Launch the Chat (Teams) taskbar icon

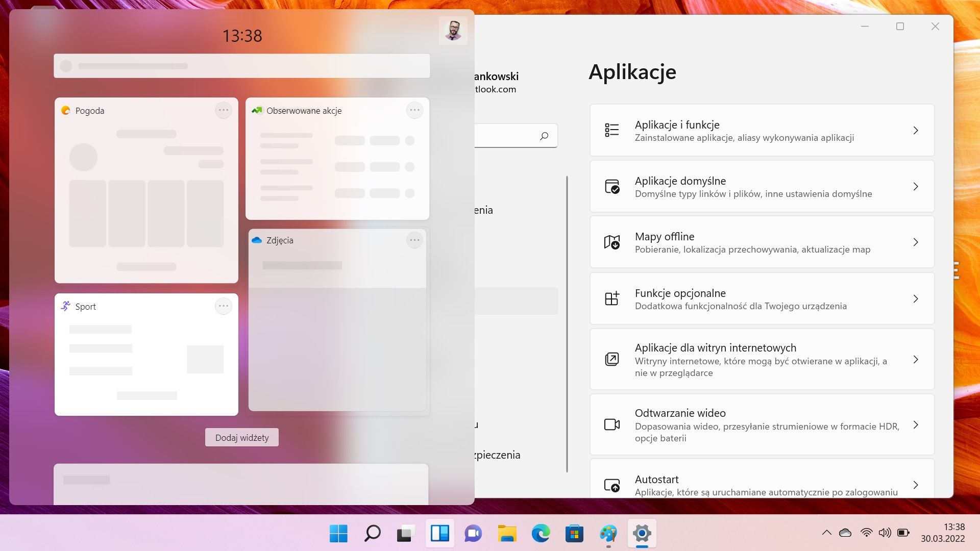point(473,533)
